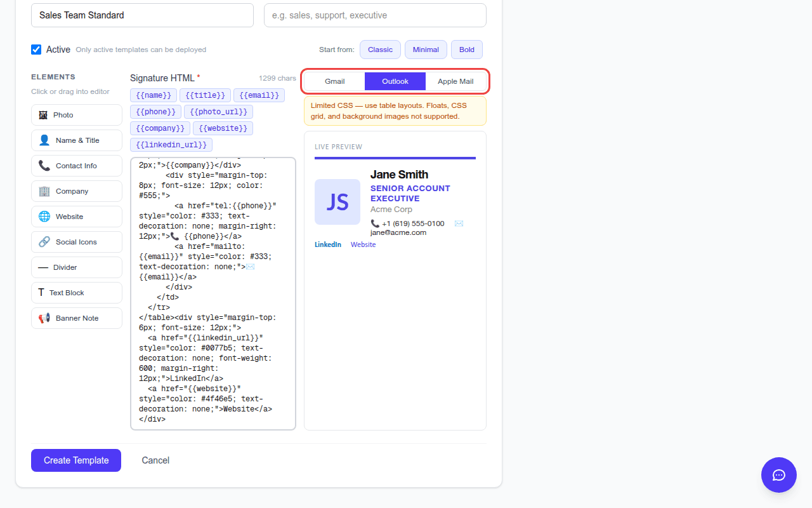Insert the {{title}} variable chip
This screenshot has width=812, height=508.
205,95
